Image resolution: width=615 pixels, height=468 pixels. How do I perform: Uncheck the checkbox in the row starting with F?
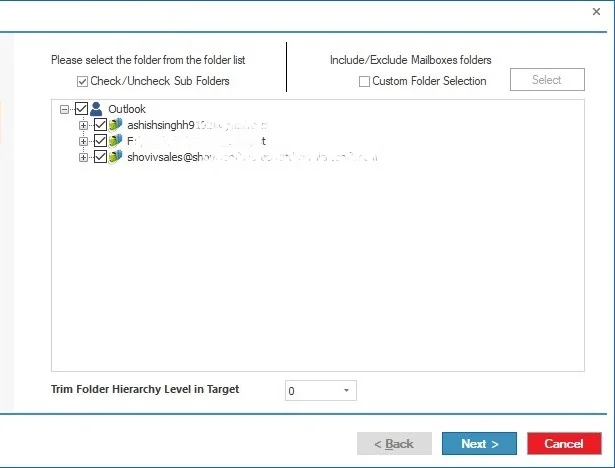point(100,140)
